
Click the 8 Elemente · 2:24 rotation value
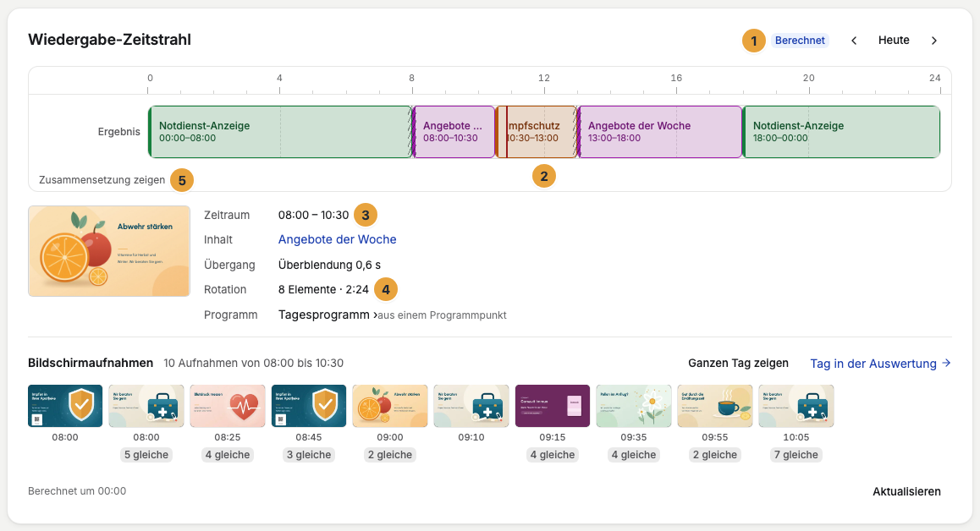[x=323, y=289]
